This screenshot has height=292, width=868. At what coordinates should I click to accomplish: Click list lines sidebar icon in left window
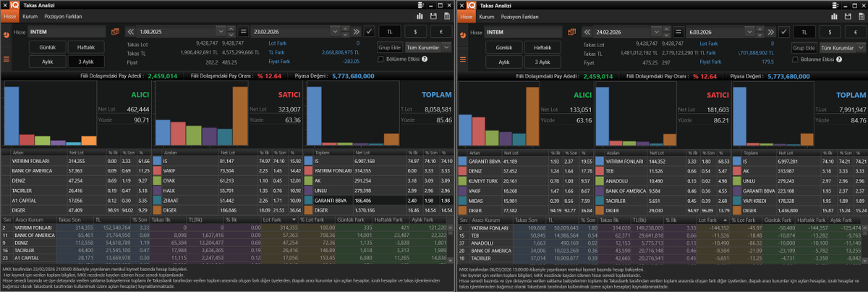[x=7, y=59]
